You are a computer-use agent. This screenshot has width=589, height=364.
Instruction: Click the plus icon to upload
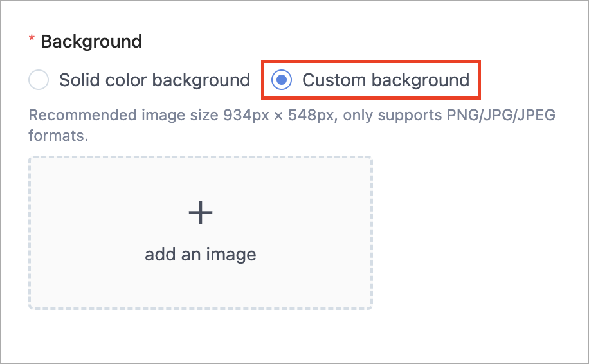pyautogui.click(x=201, y=212)
